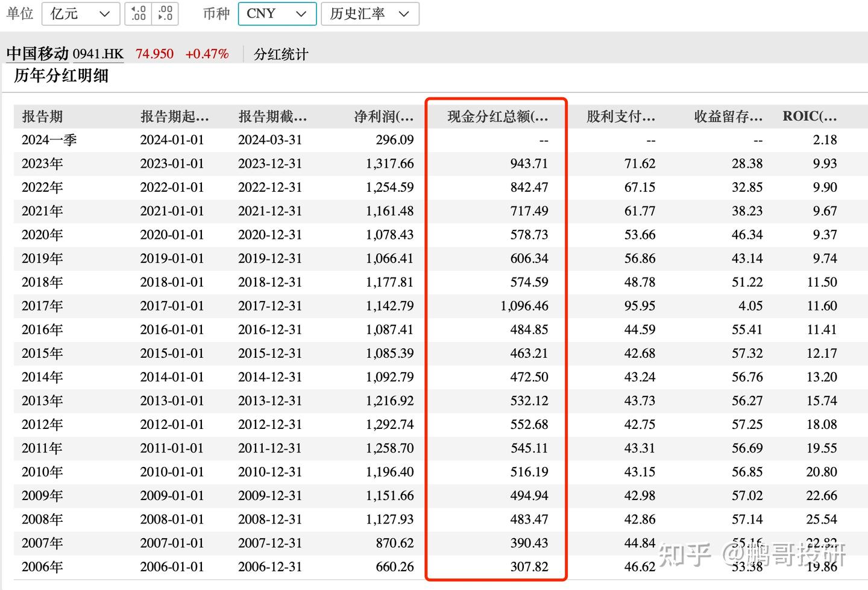Click the share price 74.950

click(154, 54)
